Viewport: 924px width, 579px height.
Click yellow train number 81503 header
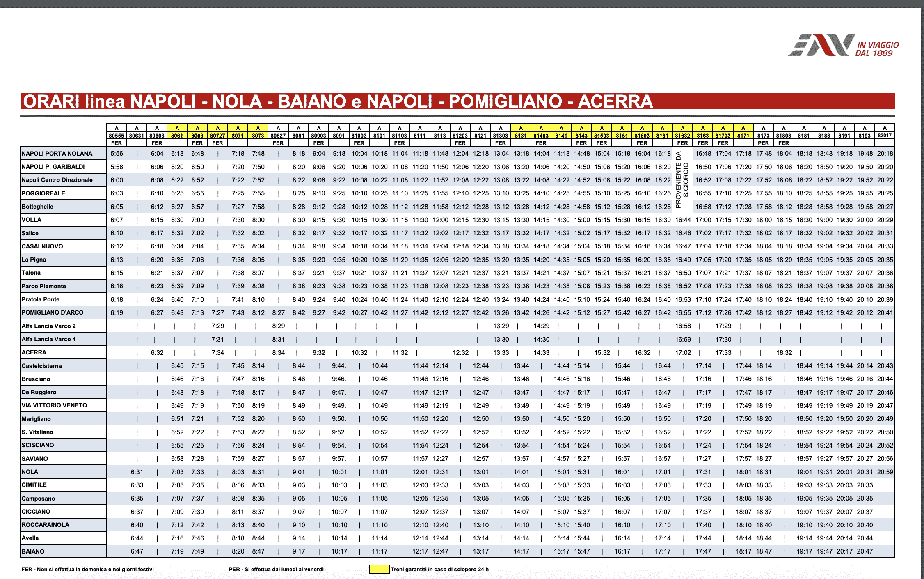coord(602,136)
